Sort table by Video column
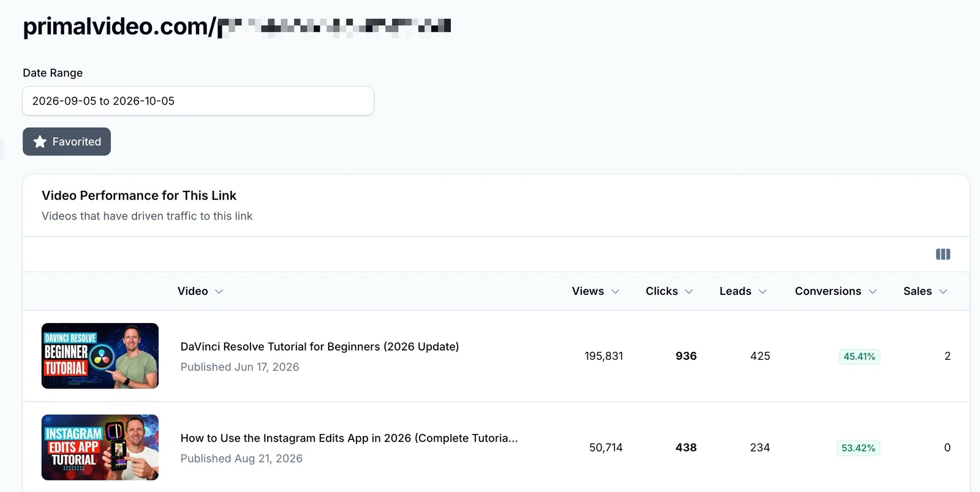This screenshot has width=980, height=492. [x=200, y=291]
